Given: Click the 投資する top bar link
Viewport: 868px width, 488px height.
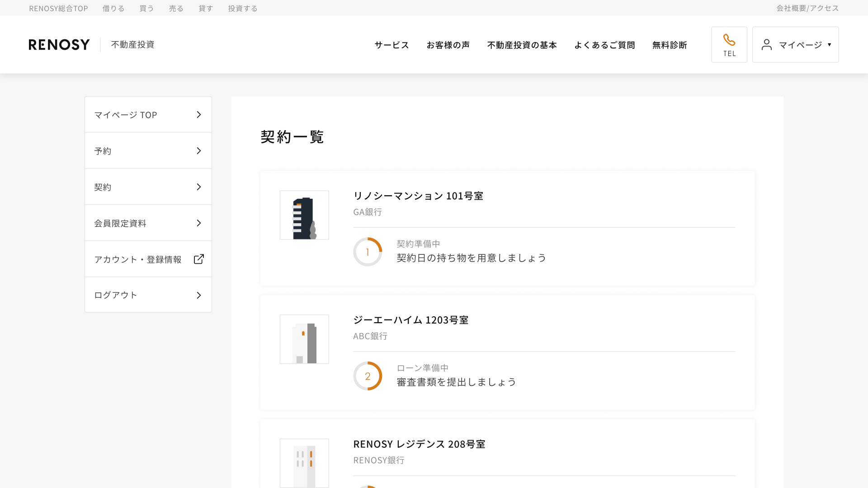Looking at the screenshot, I should tap(243, 8).
